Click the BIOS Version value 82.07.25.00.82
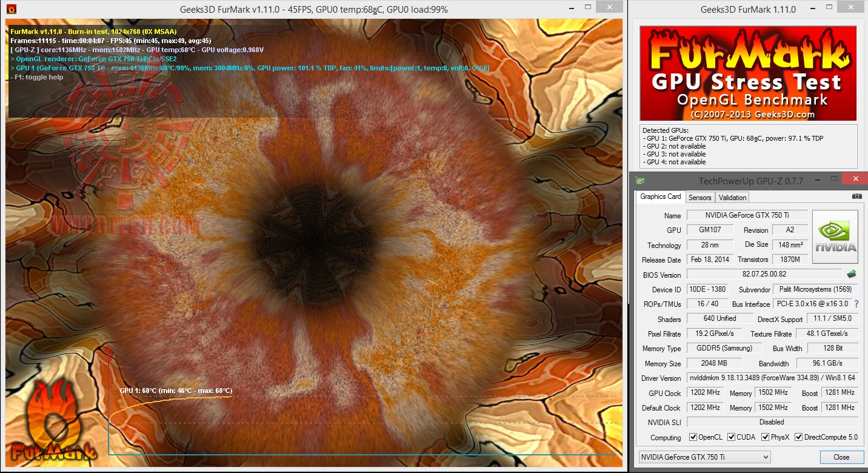The height and width of the screenshot is (473, 868). (764, 274)
